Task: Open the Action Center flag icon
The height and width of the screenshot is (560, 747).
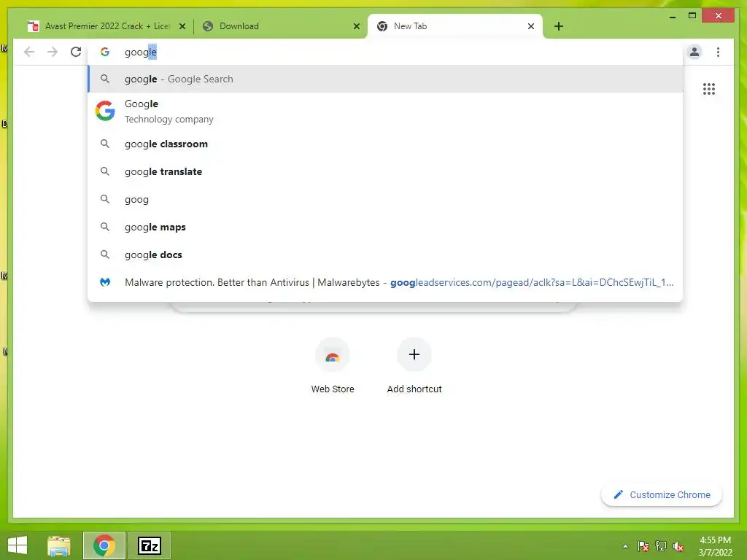Action: click(643, 546)
